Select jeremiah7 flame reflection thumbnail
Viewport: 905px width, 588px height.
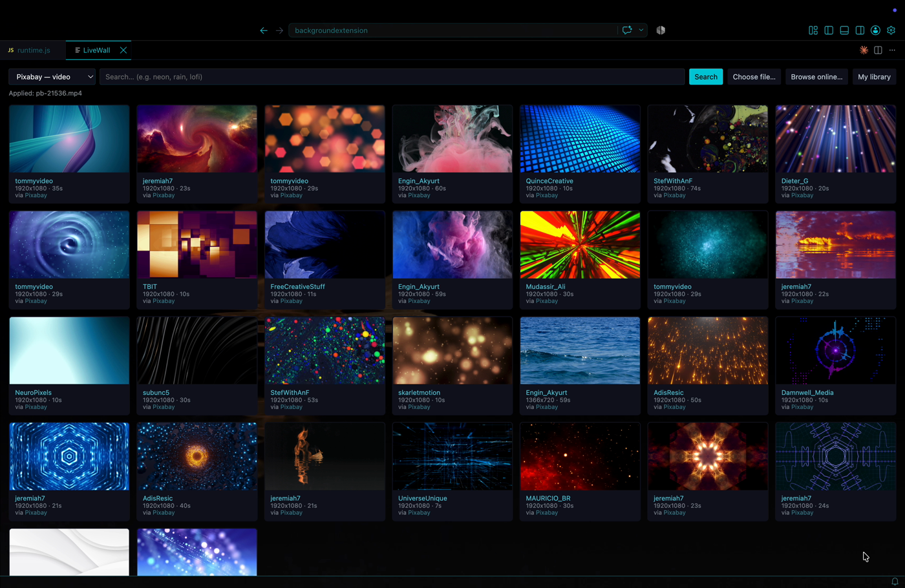click(325, 457)
